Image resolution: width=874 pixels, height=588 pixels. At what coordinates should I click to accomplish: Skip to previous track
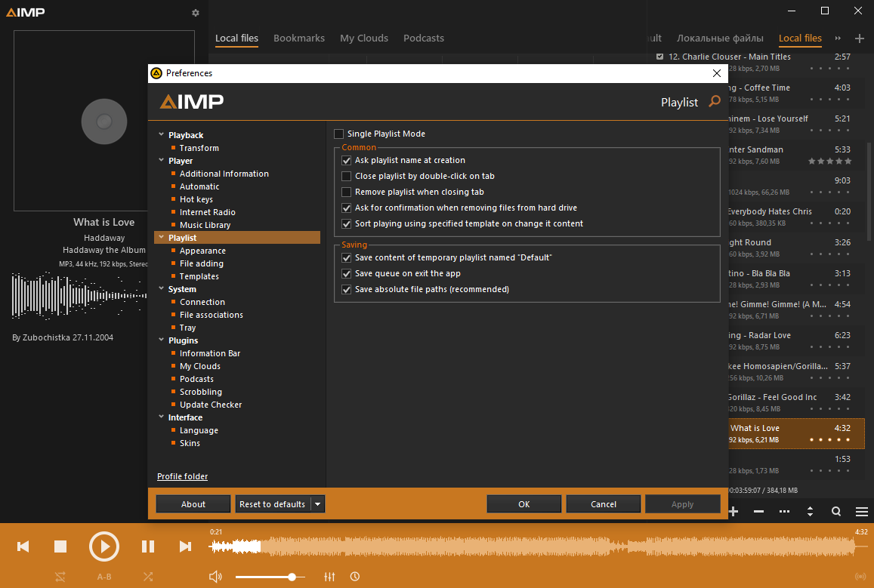tap(23, 546)
